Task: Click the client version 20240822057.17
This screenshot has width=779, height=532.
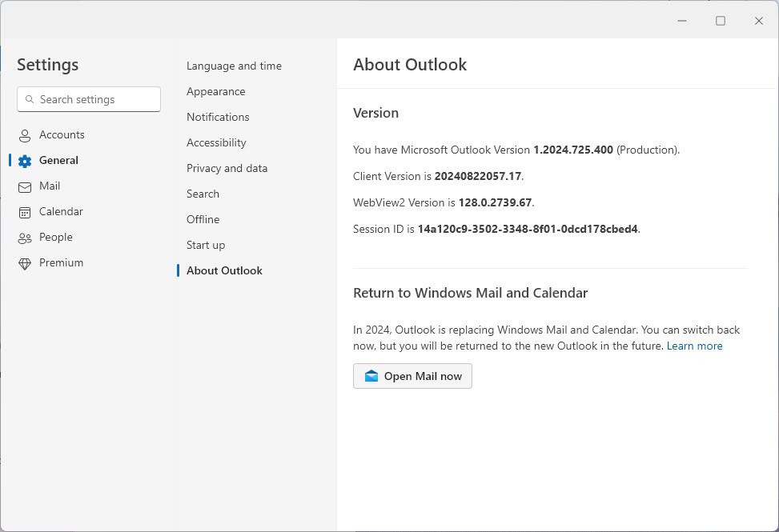Action: pos(477,176)
